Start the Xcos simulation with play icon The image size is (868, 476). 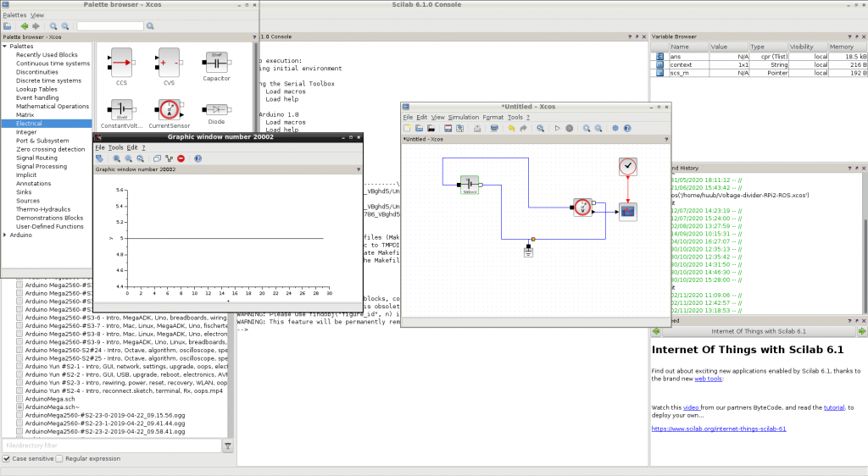pyautogui.click(x=558, y=128)
